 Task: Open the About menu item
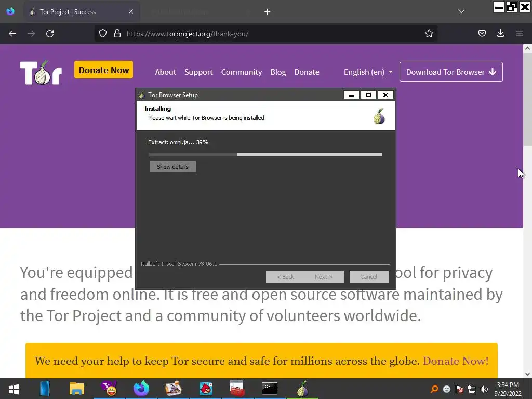coord(166,72)
